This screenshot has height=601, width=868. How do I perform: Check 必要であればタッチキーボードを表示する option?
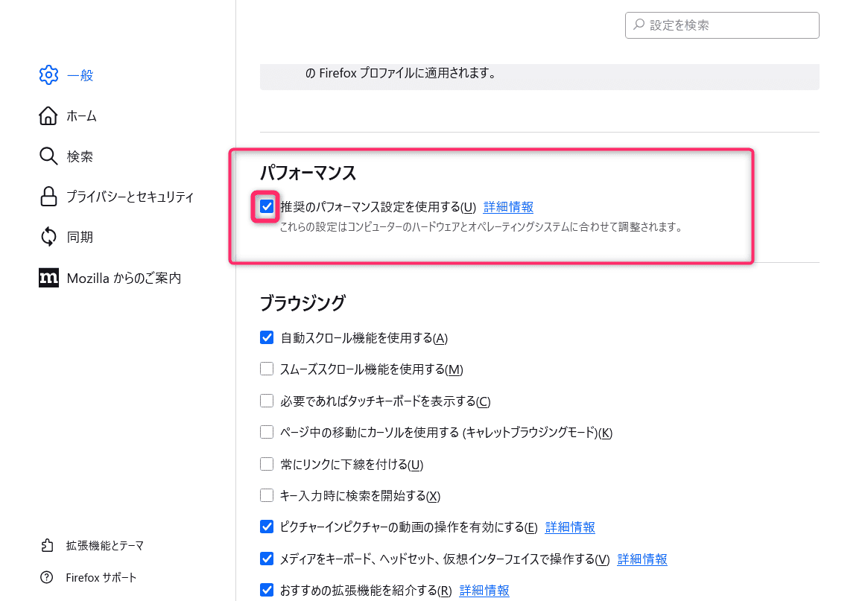(x=267, y=401)
